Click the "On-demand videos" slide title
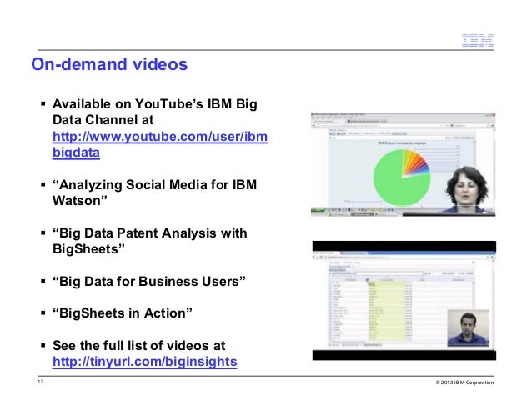 (109, 64)
